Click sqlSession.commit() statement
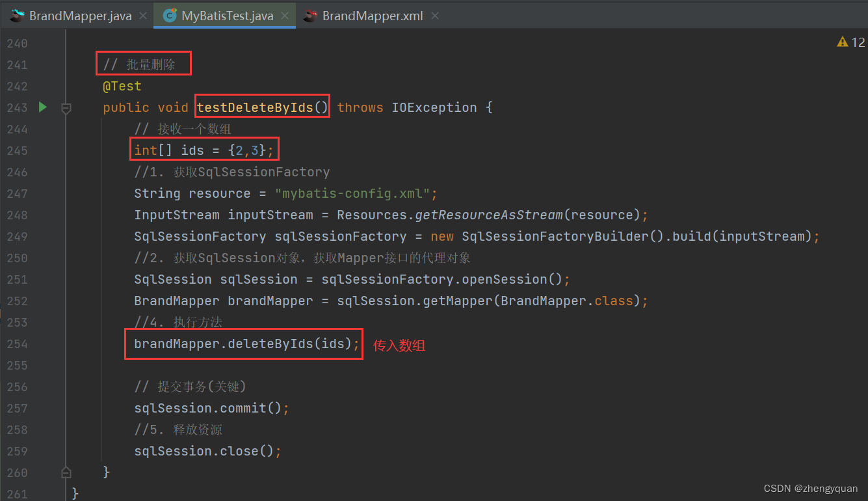 point(211,408)
